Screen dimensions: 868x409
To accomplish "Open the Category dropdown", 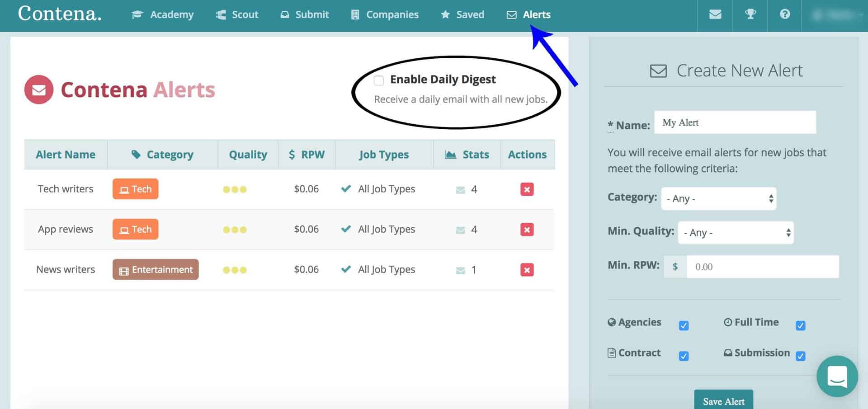I will click(718, 198).
